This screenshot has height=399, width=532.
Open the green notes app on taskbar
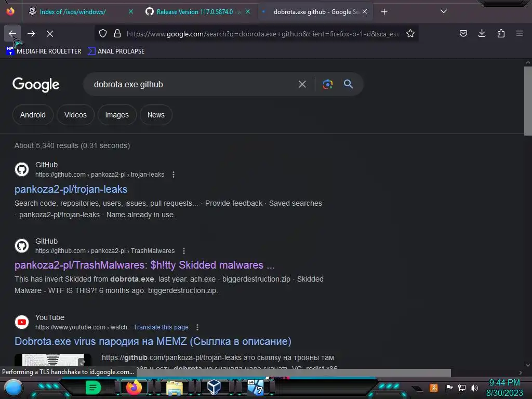[x=93, y=388]
